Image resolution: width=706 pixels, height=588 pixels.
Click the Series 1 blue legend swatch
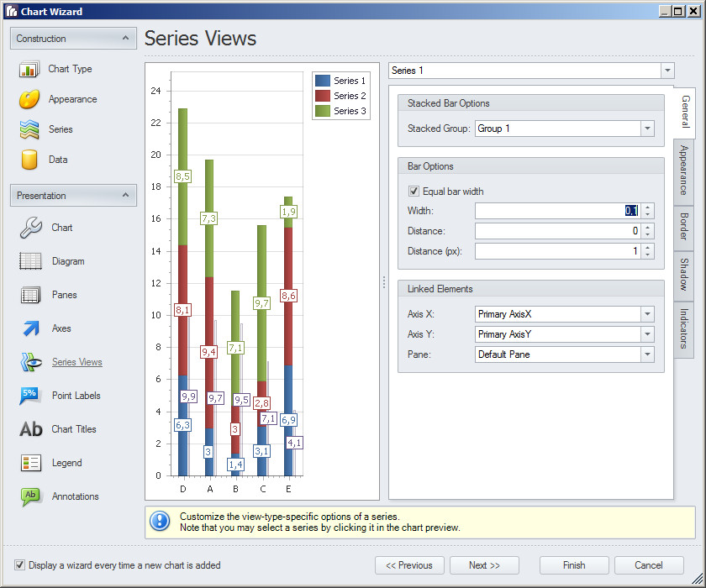[323, 81]
